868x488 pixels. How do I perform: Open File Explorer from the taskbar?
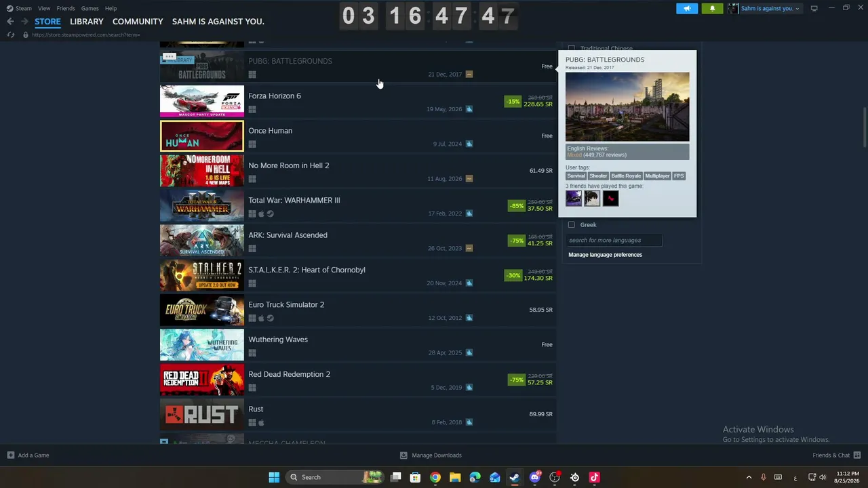455,477
